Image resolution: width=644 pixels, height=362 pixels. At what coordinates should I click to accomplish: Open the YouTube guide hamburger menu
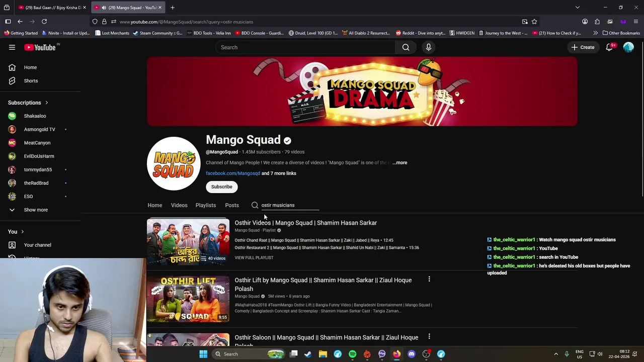point(12,47)
